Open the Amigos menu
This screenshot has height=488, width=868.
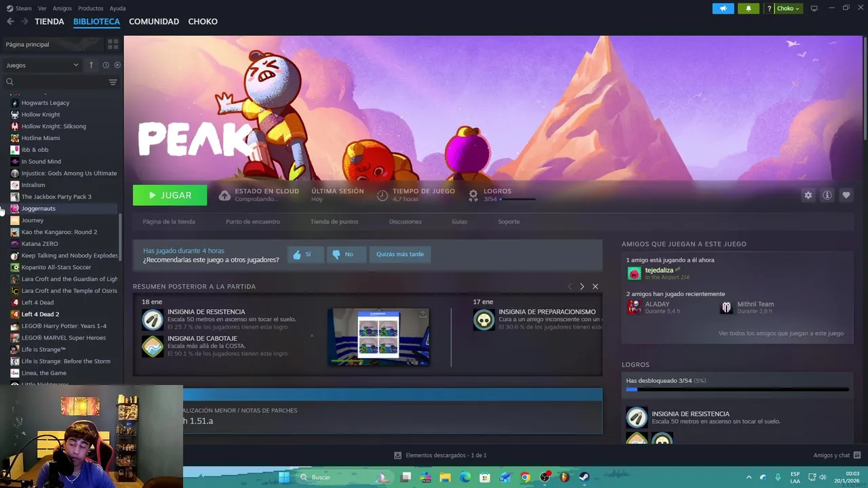pos(62,8)
